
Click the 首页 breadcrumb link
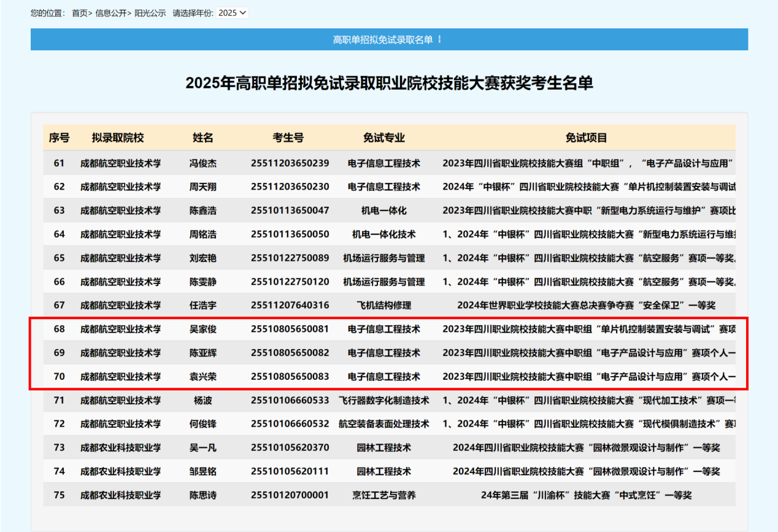(80, 13)
